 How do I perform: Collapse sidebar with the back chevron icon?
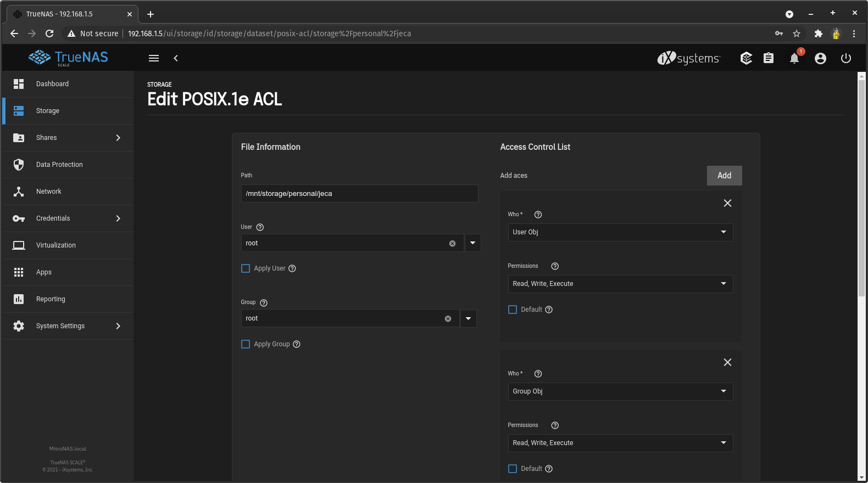[x=176, y=58]
